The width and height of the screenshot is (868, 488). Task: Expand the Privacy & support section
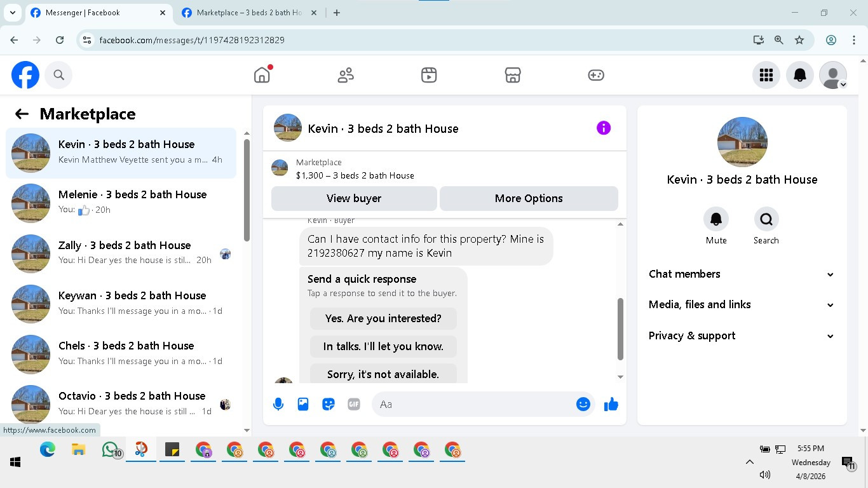[x=742, y=335]
